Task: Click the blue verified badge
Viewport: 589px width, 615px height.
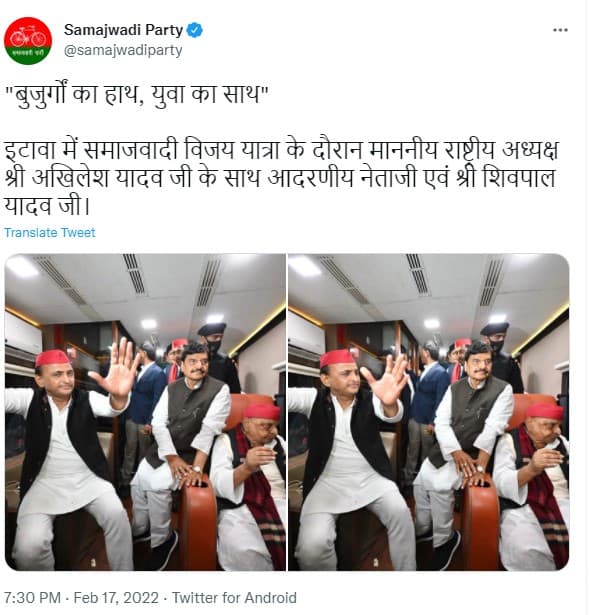Action: 194,30
